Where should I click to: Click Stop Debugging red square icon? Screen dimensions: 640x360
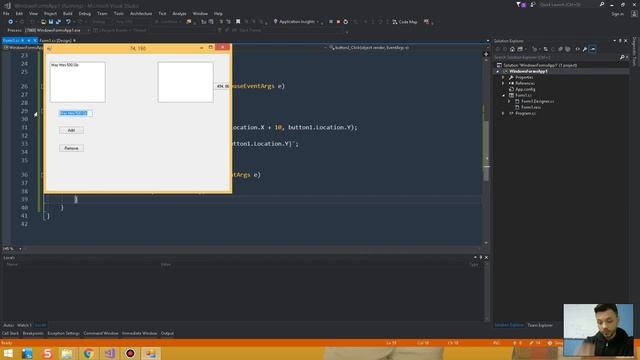click(338, 22)
